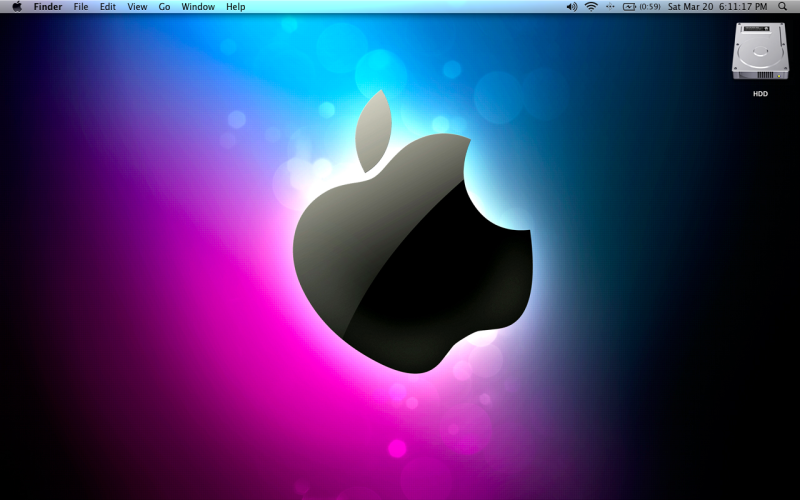800x500 pixels.
Task: Click the Sat Mar 20 date and time
Action: click(x=717, y=7)
